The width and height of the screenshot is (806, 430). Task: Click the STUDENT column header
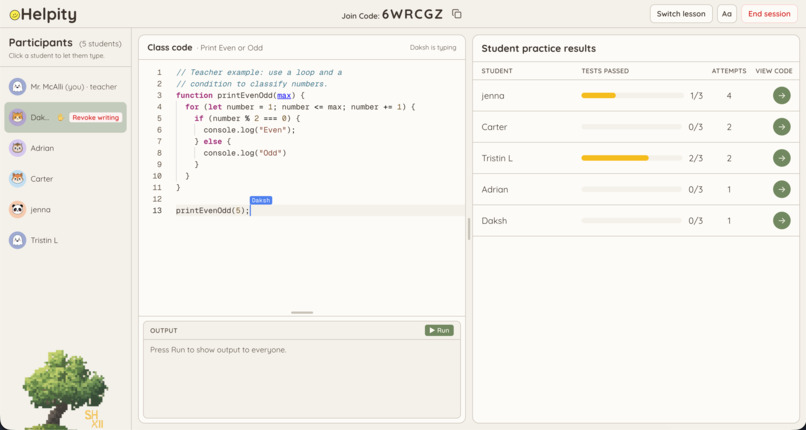coord(497,71)
